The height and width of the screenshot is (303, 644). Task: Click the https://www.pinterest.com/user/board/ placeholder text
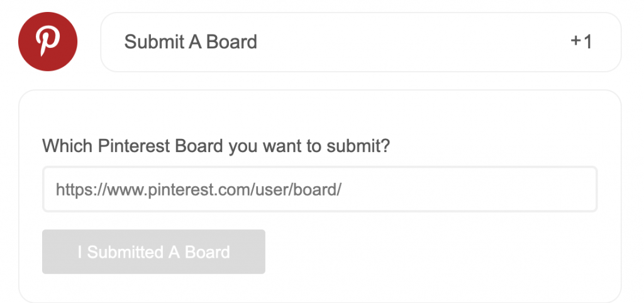pyautogui.click(x=199, y=190)
